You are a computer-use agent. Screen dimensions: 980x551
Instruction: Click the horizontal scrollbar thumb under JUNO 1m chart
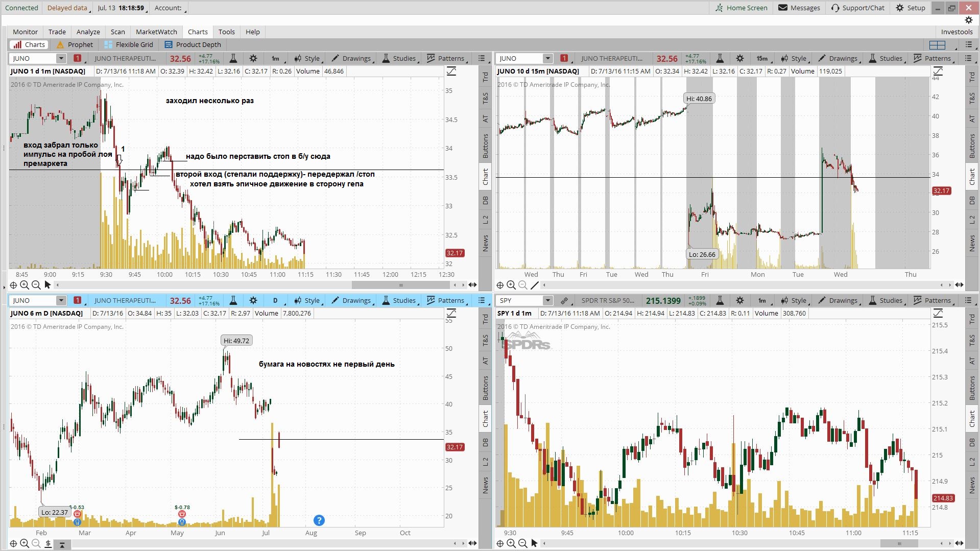(401, 285)
